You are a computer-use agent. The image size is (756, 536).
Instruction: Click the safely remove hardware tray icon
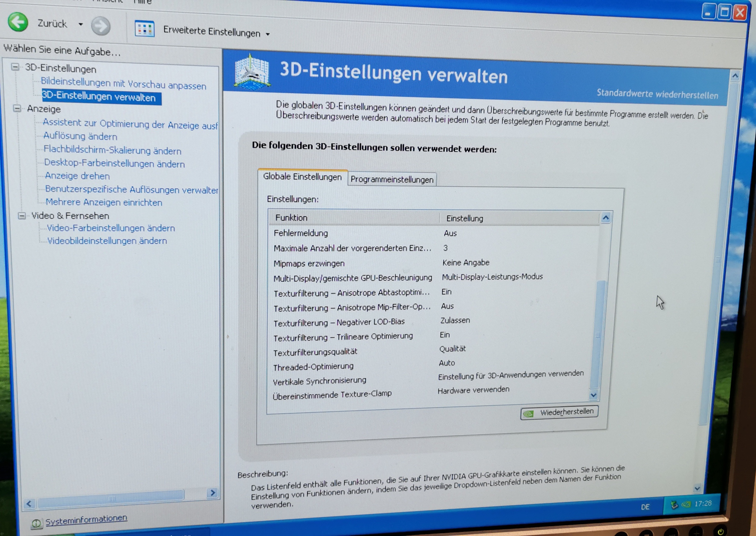tap(674, 505)
